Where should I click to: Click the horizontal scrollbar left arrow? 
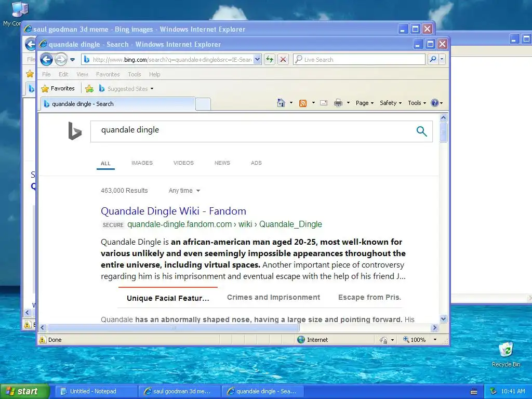point(43,328)
